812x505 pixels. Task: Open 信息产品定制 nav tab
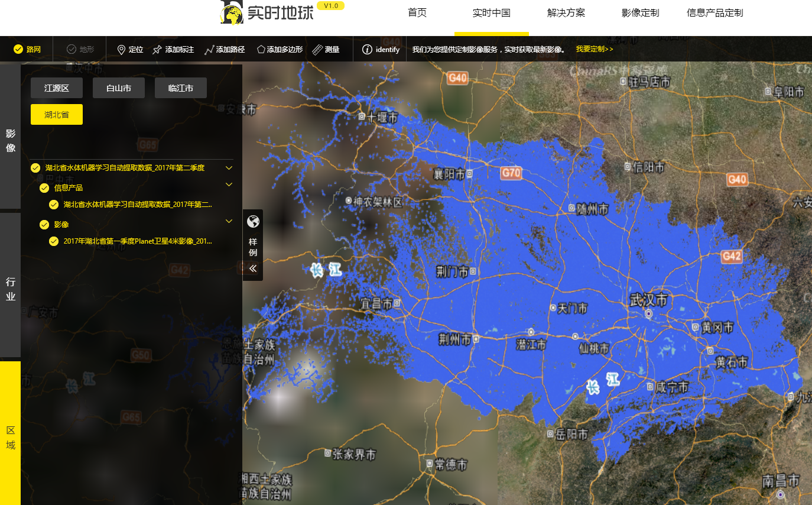click(715, 13)
